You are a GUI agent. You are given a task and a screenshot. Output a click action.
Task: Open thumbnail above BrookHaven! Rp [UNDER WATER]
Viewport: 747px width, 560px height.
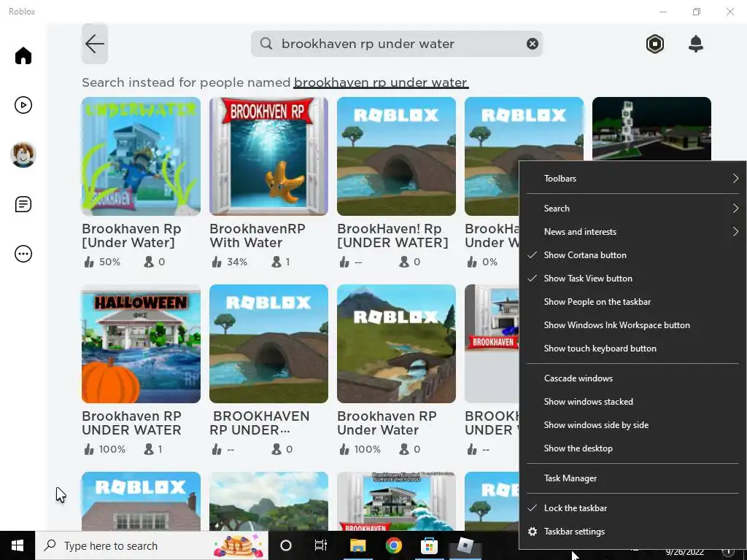(396, 156)
